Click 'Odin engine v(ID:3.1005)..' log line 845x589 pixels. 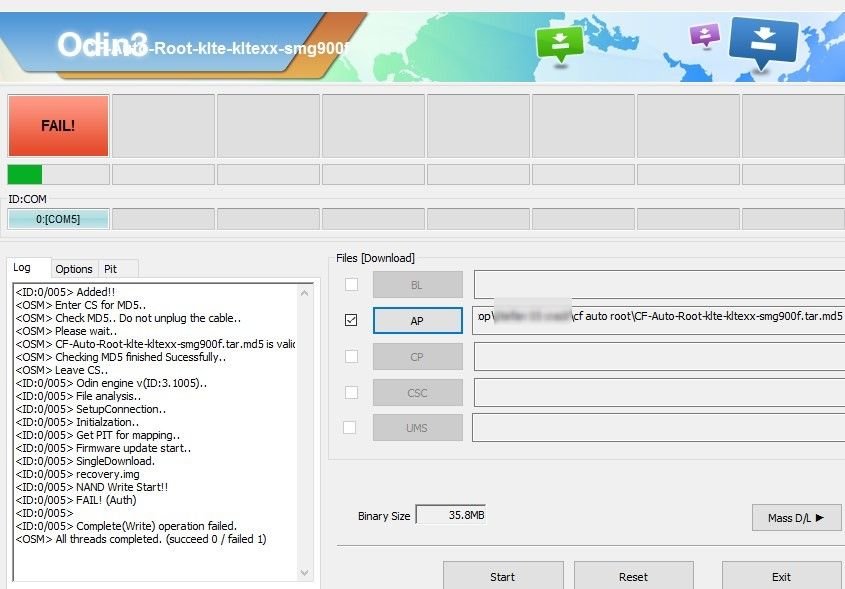112,383
